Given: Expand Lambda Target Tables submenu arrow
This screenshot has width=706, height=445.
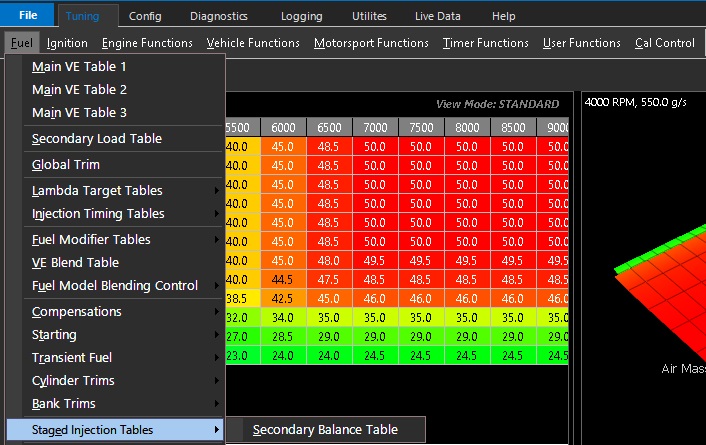Looking at the screenshot, I should [x=217, y=191].
